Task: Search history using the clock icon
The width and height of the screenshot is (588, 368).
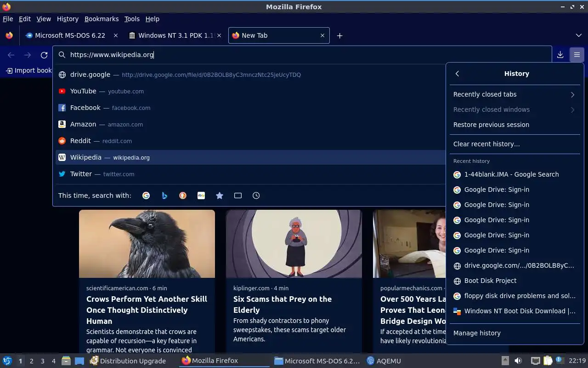Action: coord(256,195)
